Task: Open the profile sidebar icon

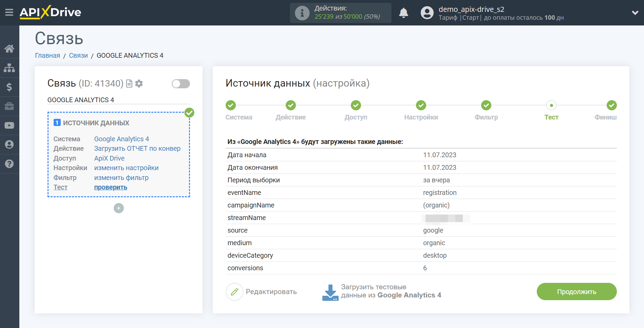Action: (9, 145)
